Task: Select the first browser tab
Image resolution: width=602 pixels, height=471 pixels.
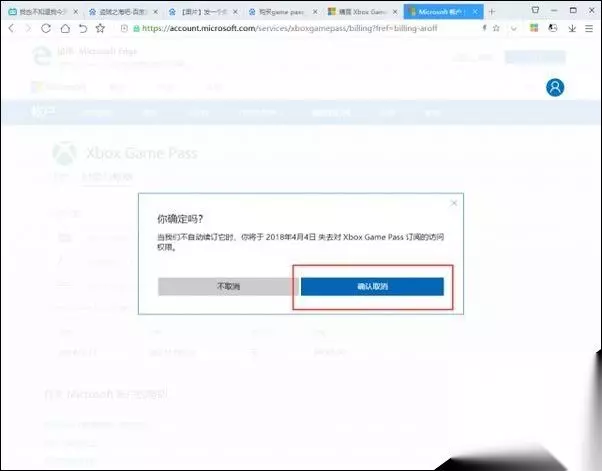Action: [x=43, y=12]
